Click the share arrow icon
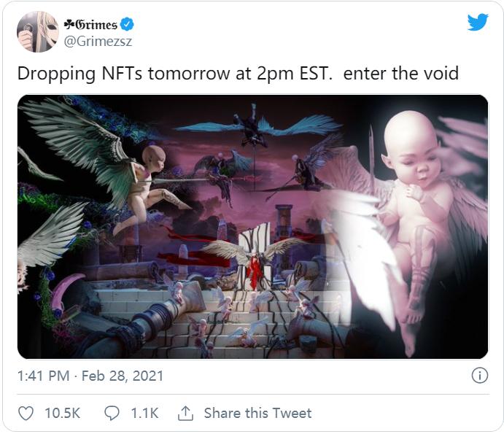 point(185,414)
